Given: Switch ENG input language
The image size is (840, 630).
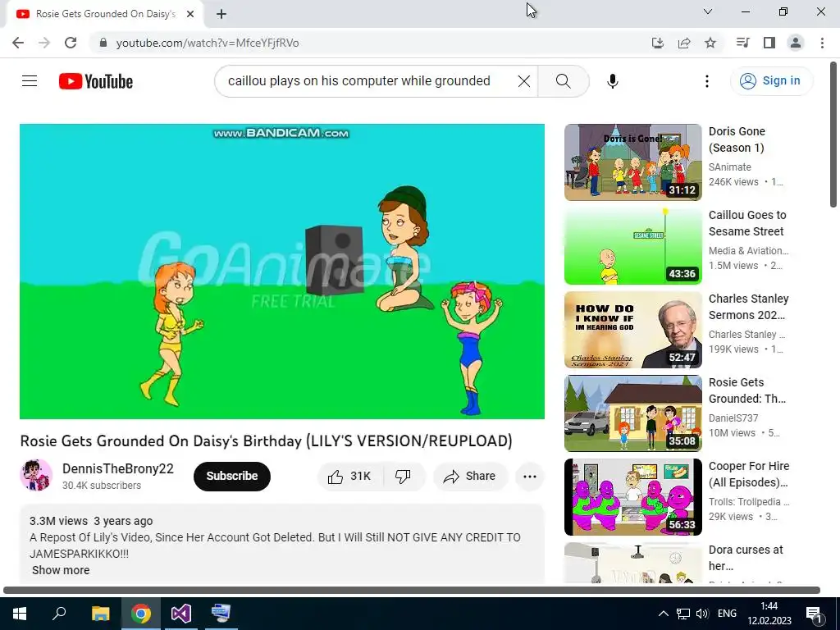Looking at the screenshot, I should [727, 614].
